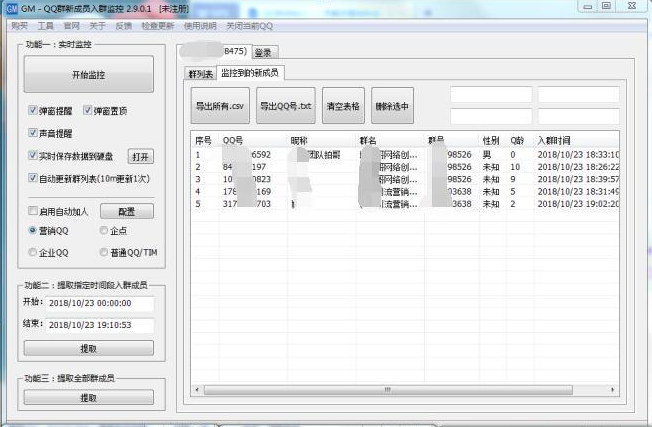
Task: Click the 导出QQ号.txt export button
Action: coord(286,105)
